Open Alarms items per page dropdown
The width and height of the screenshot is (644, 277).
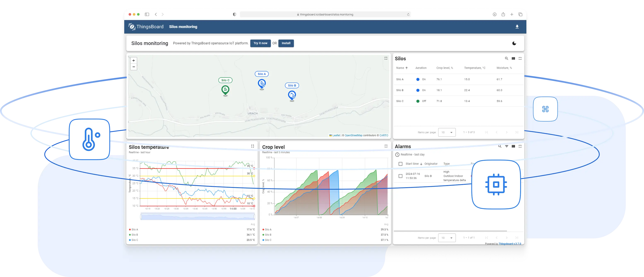447,238
